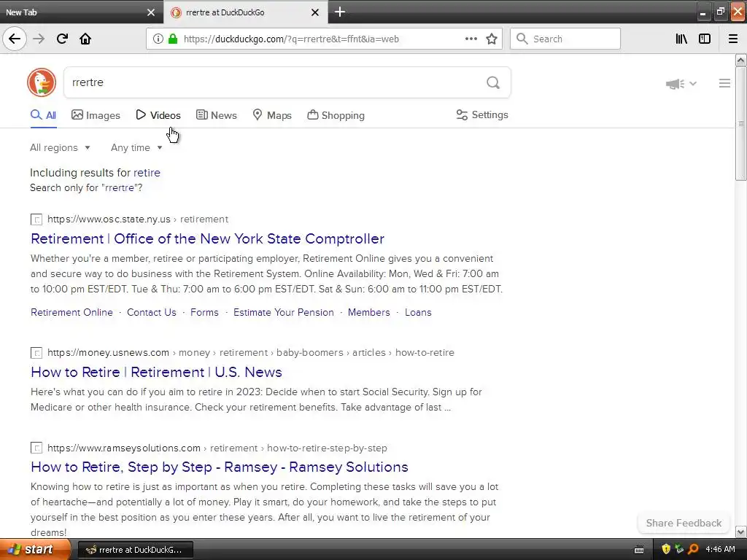Toggle the sidebar view icon
747x560 pixels.
click(x=705, y=39)
